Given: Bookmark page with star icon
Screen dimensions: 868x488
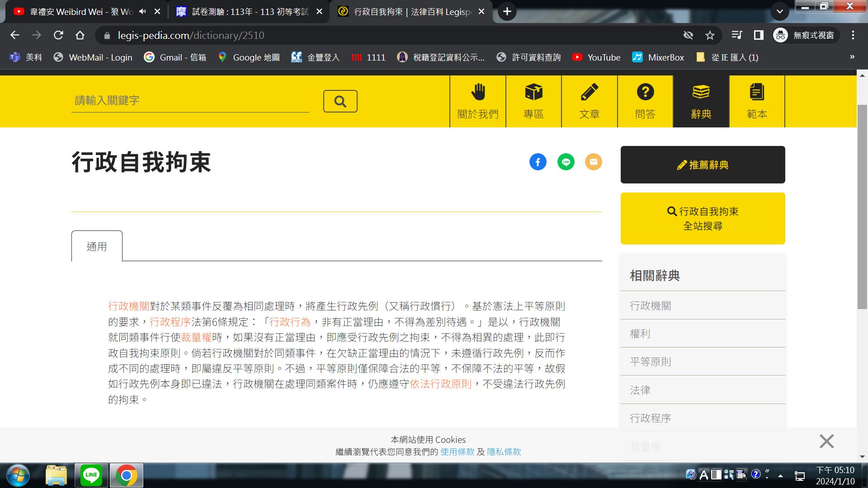Looking at the screenshot, I should tap(710, 35).
